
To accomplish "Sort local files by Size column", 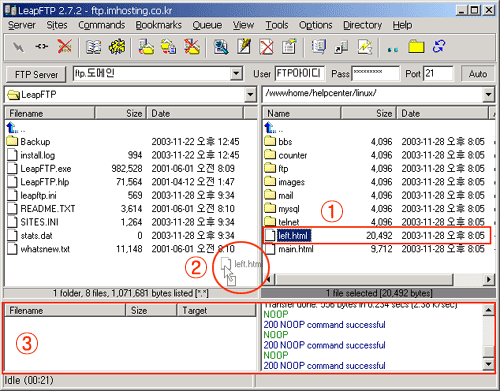I will coord(121,113).
